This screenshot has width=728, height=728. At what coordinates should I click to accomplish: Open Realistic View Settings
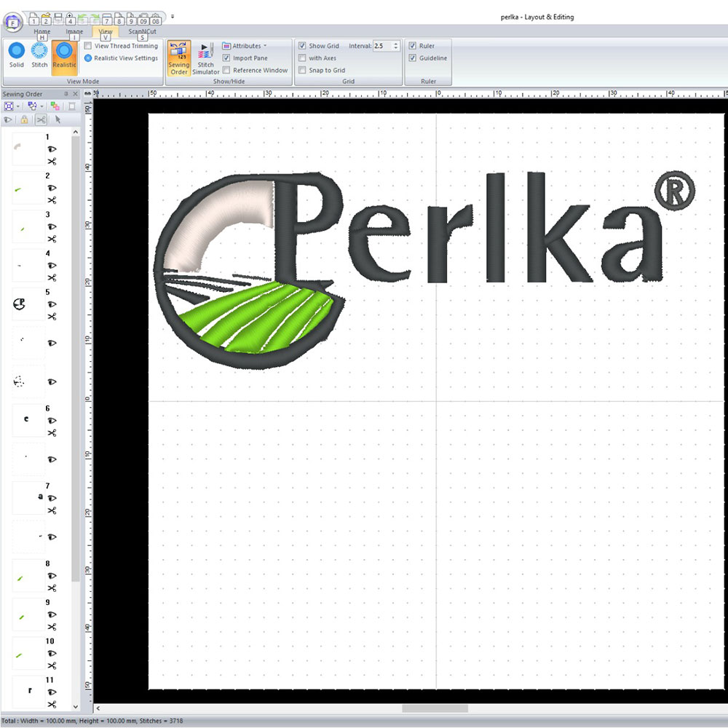click(x=121, y=58)
